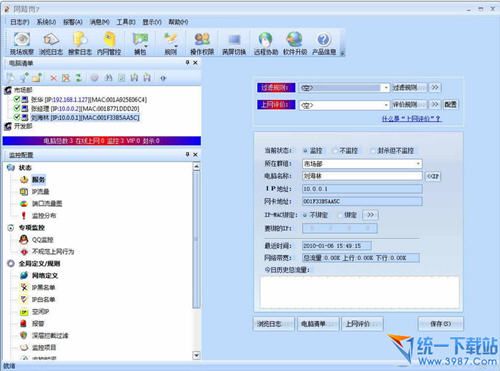Open the 不规范上网行为 item

point(53,251)
